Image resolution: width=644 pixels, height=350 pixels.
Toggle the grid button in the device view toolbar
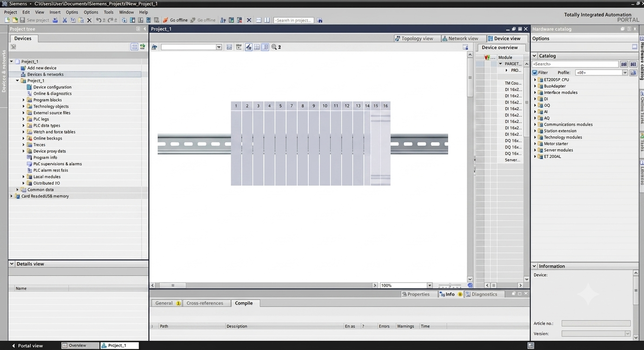257,47
